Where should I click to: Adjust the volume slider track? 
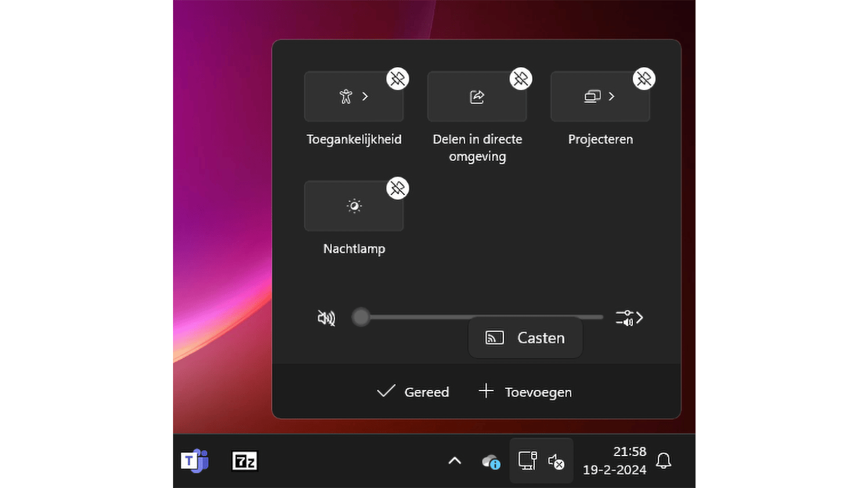coord(477,317)
